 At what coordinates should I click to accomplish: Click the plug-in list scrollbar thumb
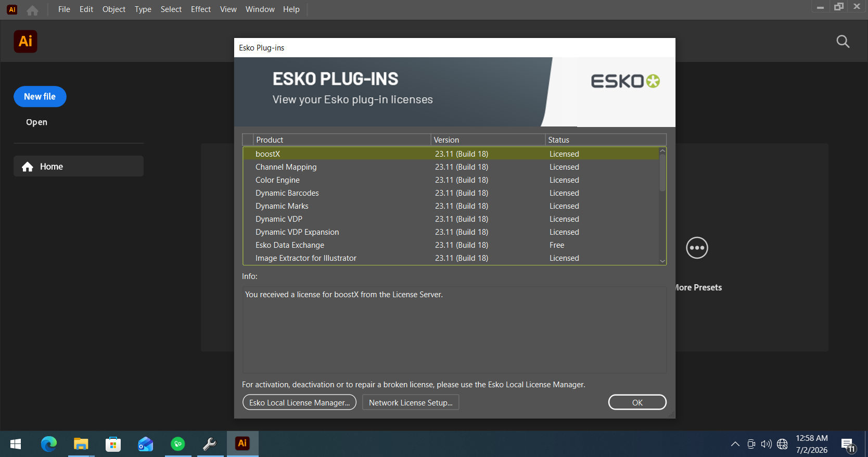(x=662, y=173)
